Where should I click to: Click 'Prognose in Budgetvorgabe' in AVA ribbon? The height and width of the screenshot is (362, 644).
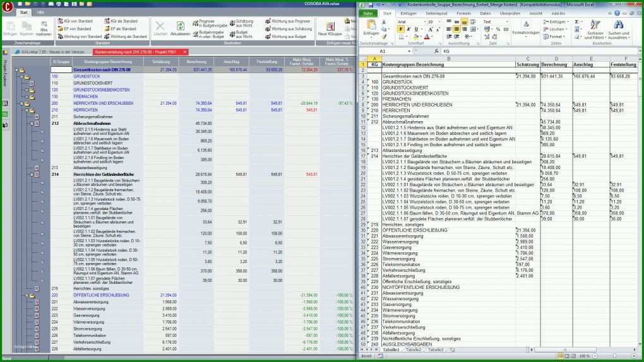[210, 23]
